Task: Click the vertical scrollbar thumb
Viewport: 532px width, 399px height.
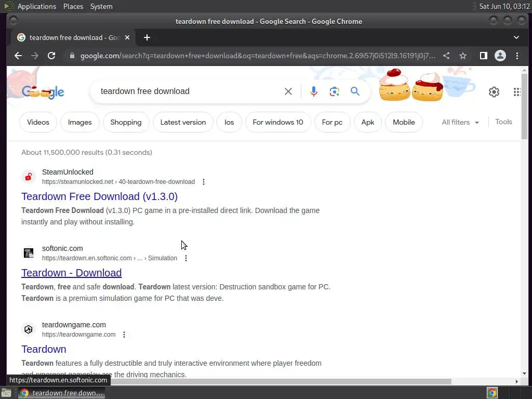Action: click(x=525, y=106)
